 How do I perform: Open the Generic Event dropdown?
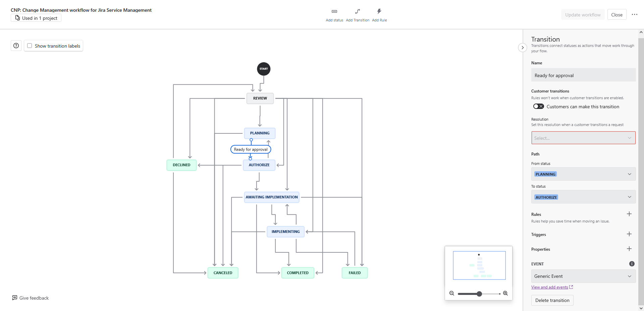(x=583, y=276)
